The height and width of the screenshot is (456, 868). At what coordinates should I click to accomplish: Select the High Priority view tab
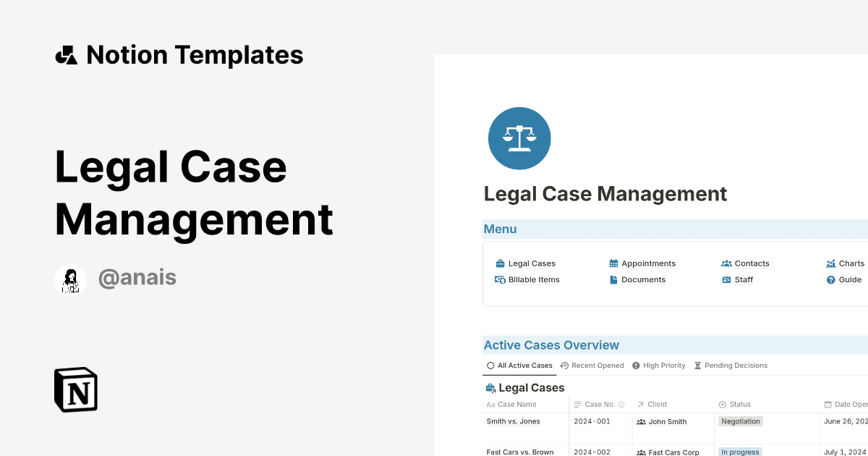pyautogui.click(x=659, y=365)
